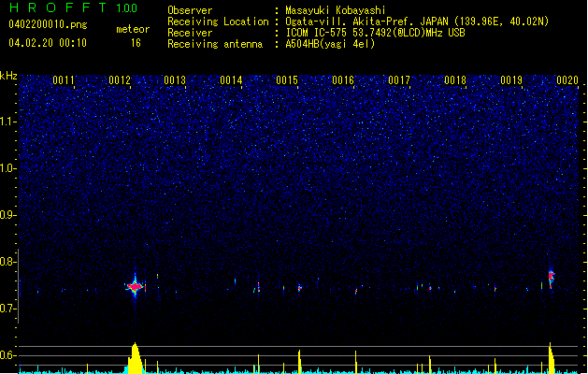Click the widest yellow power peak below the 0012 echo
Image resolution: width=588 pixels, height=374 pixels.
point(135,358)
